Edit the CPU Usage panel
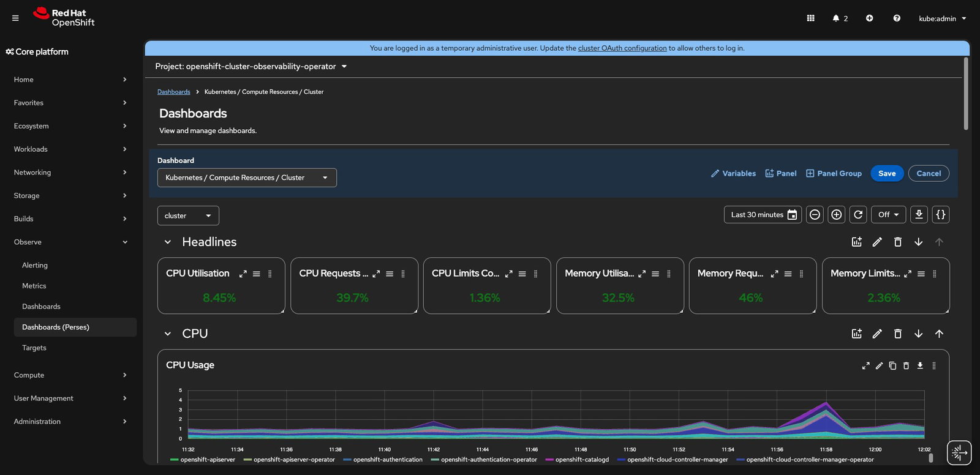Viewport: 980px width, 475px height. click(879, 365)
